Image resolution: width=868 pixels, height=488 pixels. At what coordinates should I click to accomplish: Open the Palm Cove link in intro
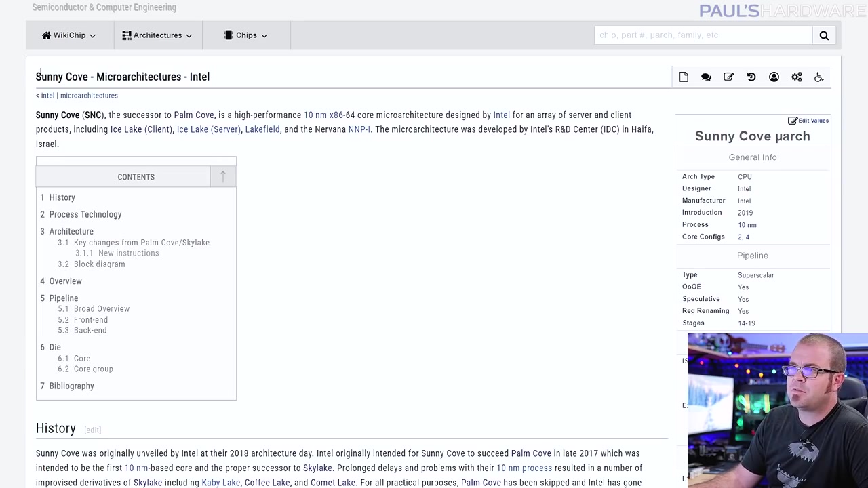coord(194,115)
